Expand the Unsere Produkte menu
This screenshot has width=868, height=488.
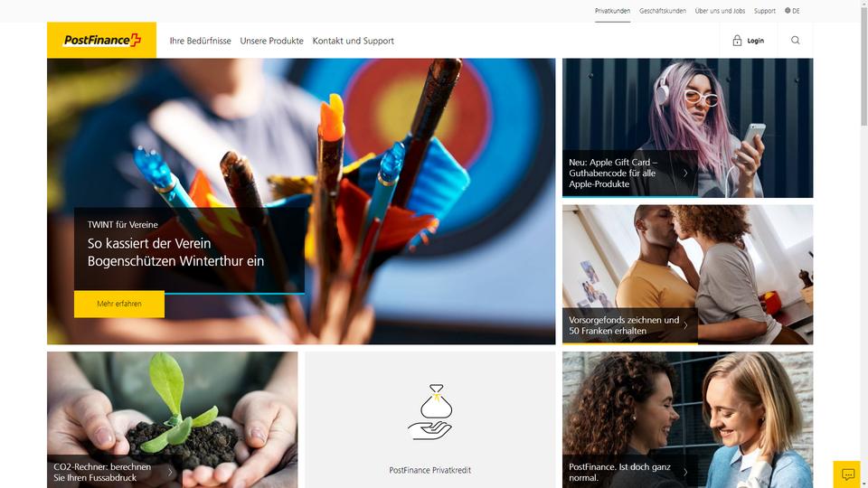[x=272, y=41]
